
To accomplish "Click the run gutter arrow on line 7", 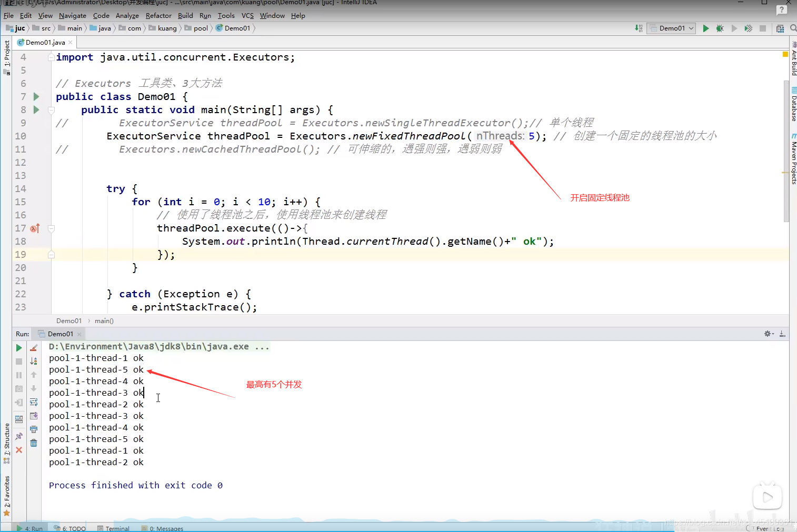I will [36, 96].
